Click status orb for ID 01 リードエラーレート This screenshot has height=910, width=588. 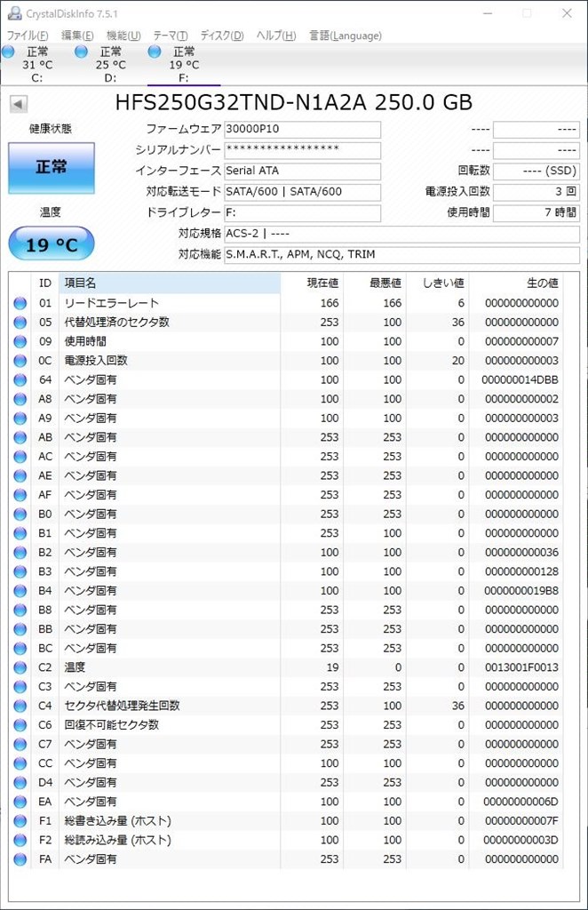pos(20,303)
